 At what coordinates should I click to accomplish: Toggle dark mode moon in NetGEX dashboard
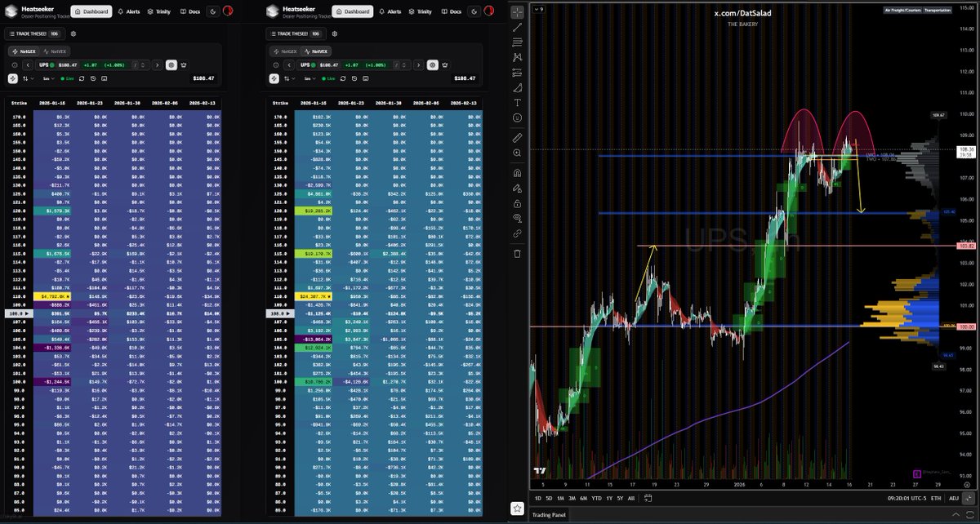coord(213,11)
